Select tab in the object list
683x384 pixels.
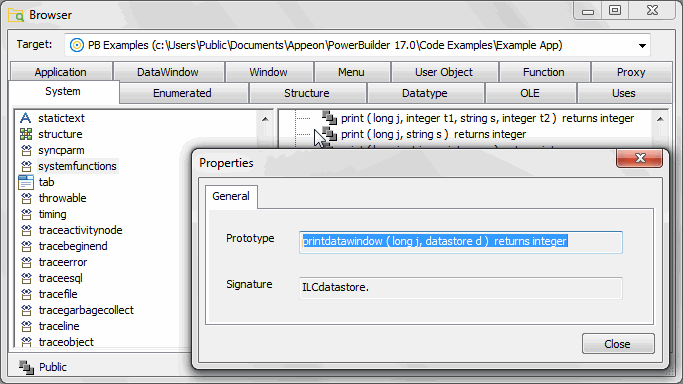(x=47, y=182)
